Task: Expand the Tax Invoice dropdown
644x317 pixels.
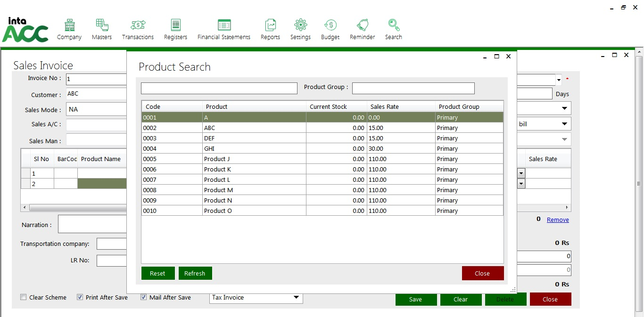Action: (x=296, y=298)
